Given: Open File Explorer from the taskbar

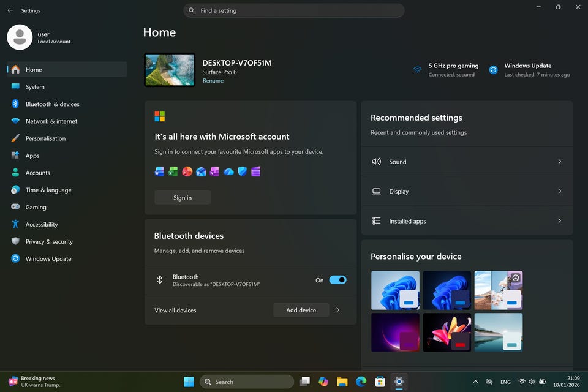Looking at the screenshot, I should (x=342, y=382).
